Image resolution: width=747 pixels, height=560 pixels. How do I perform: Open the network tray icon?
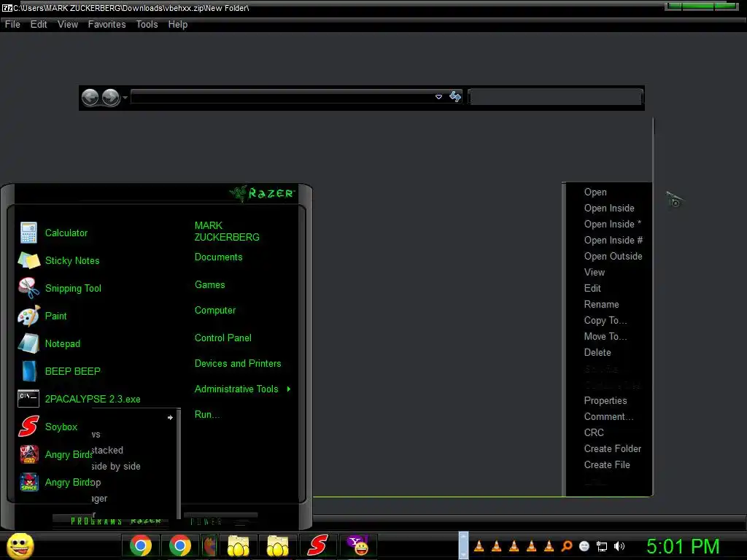[602, 546]
